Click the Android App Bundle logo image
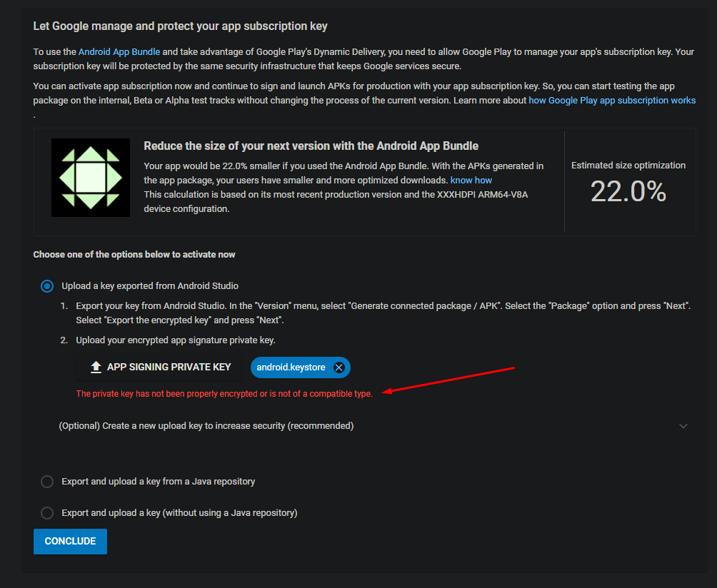 90,177
